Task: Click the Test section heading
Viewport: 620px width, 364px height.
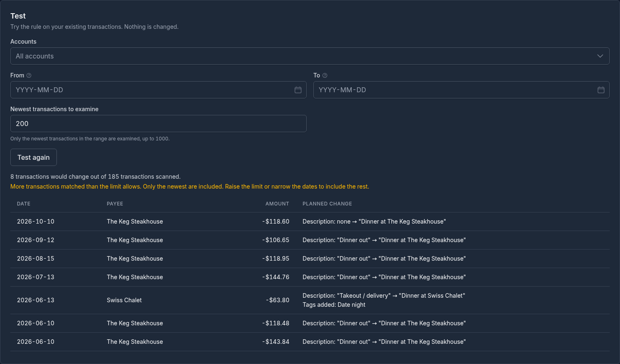Action: click(18, 16)
